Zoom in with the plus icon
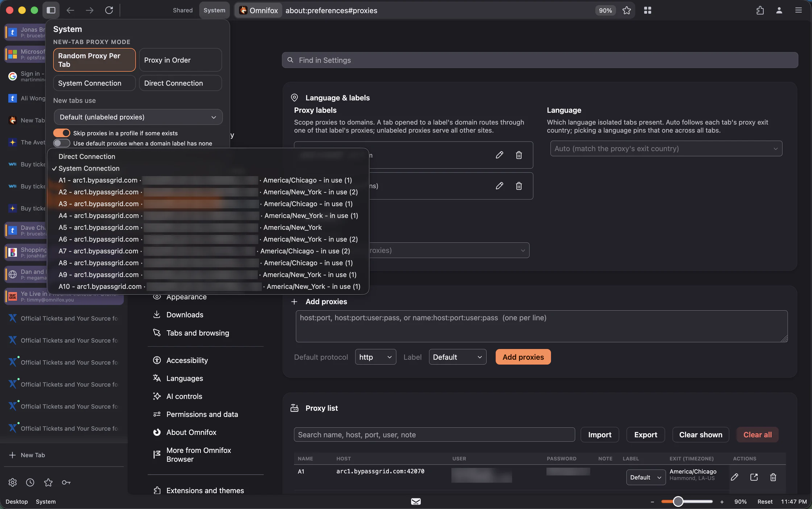Screen dimensions: 812x509 (722, 502)
